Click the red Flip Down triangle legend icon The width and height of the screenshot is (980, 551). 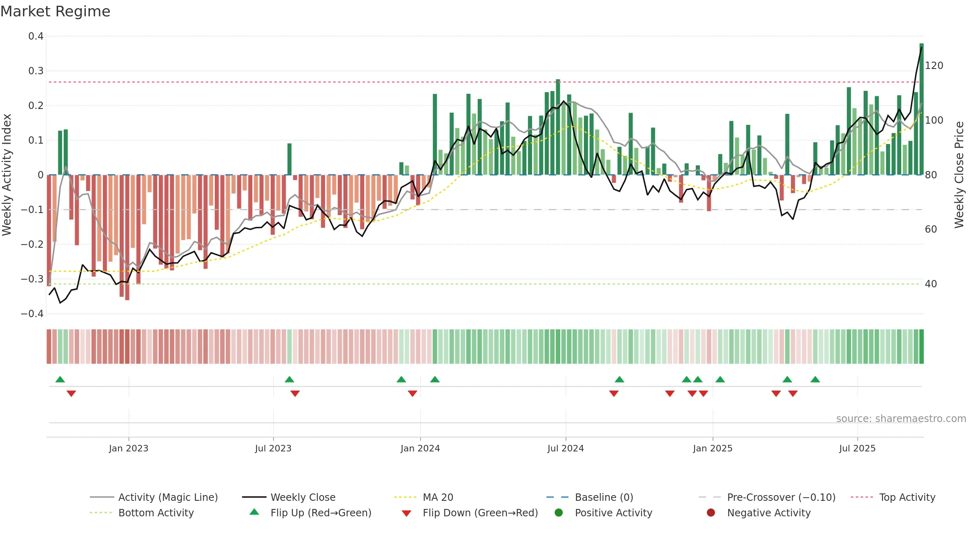click(x=406, y=513)
